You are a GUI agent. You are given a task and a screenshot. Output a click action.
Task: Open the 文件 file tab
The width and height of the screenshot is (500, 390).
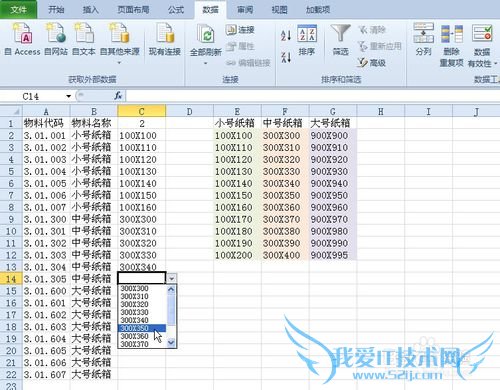(x=18, y=9)
